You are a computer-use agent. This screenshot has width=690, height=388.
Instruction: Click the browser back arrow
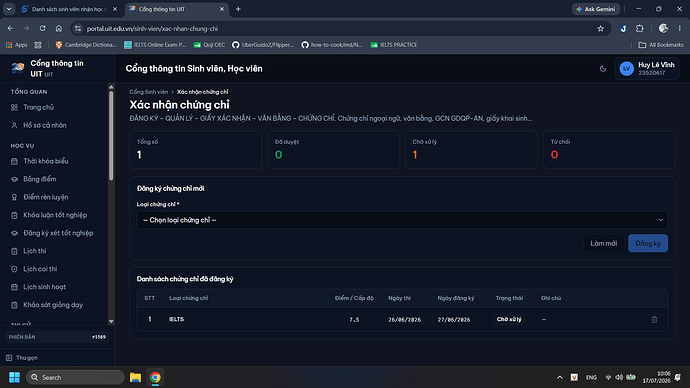click(x=10, y=28)
